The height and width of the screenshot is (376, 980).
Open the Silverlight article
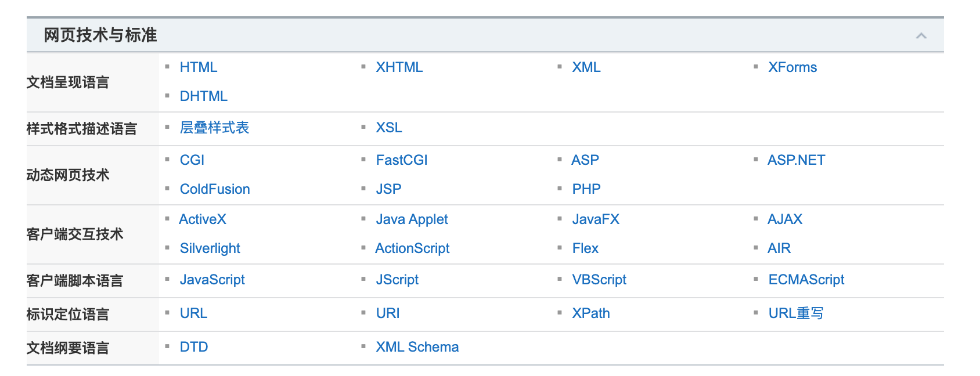(x=210, y=248)
